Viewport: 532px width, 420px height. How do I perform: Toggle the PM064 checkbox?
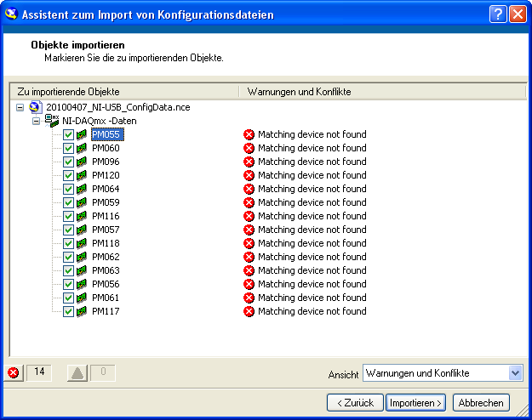point(69,189)
